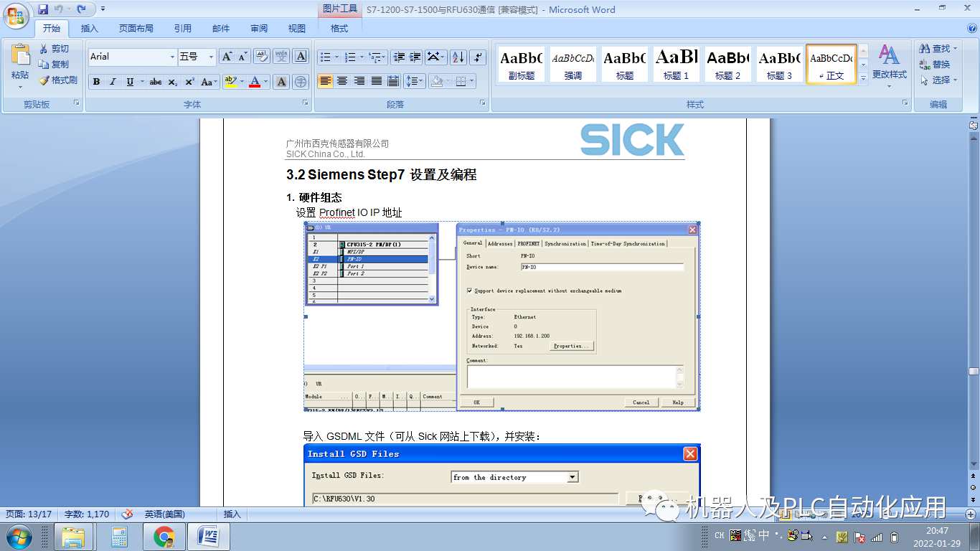Switch to the 引用 (References) tab

[x=183, y=29]
